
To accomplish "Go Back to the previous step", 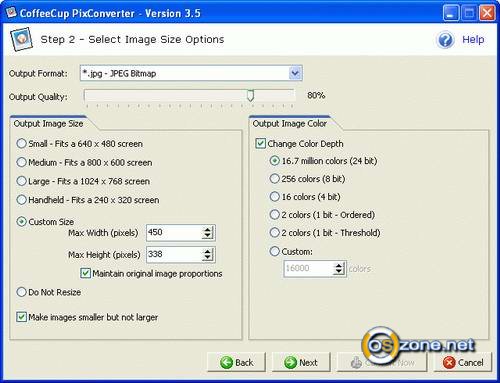I will (236, 362).
